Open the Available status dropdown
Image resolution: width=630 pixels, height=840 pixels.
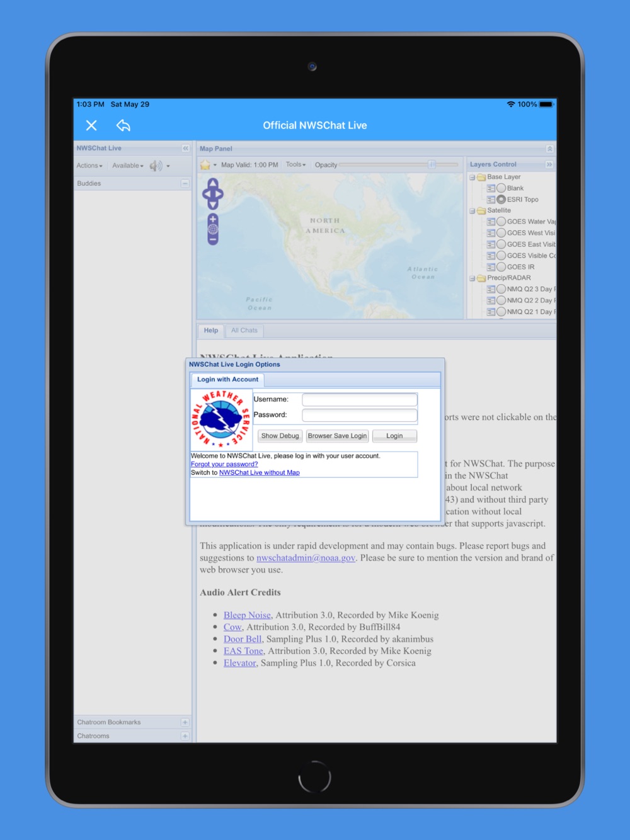(x=128, y=166)
